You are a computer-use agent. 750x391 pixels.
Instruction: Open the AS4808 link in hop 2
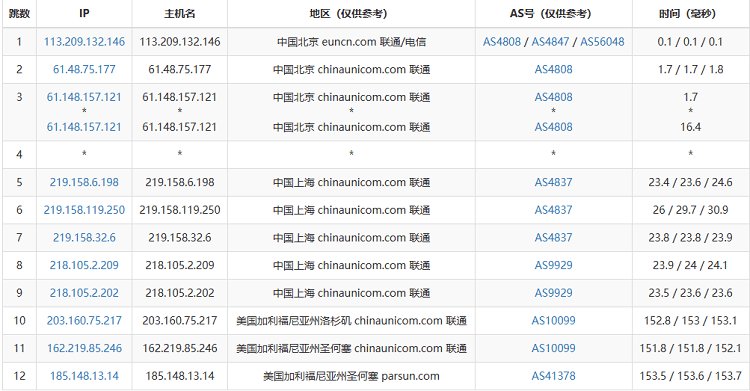point(553,69)
